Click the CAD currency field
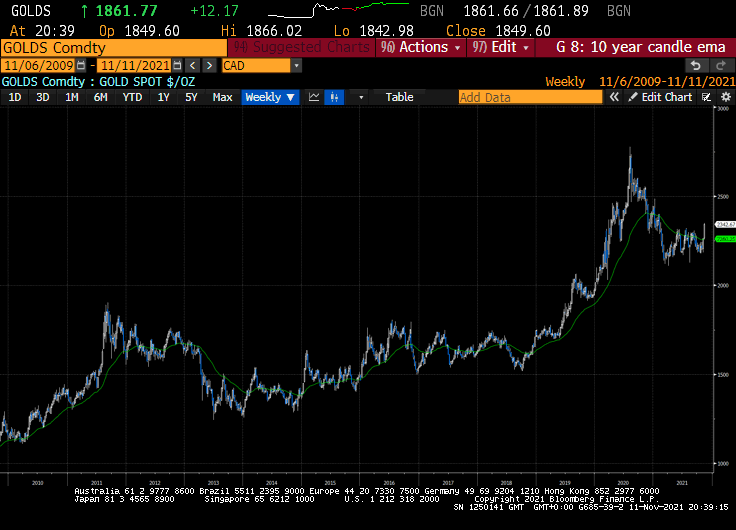Viewport: 736px width, 530px height. tap(256, 65)
